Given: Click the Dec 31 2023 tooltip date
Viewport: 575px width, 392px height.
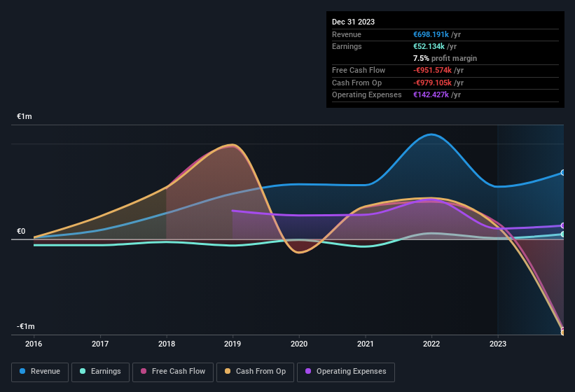Looking at the screenshot, I should click(353, 22).
